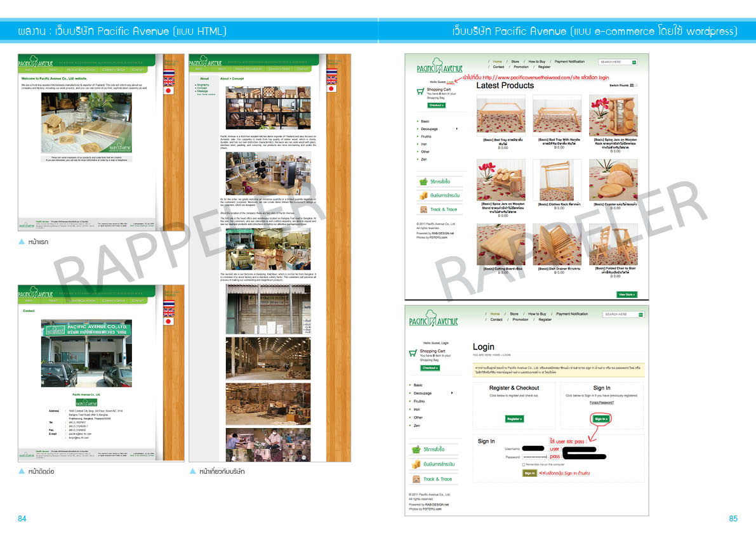The height and width of the screenshot is (534, 756).
Task: Click the Biography link in the About sidebar
Action: [203, 85]
